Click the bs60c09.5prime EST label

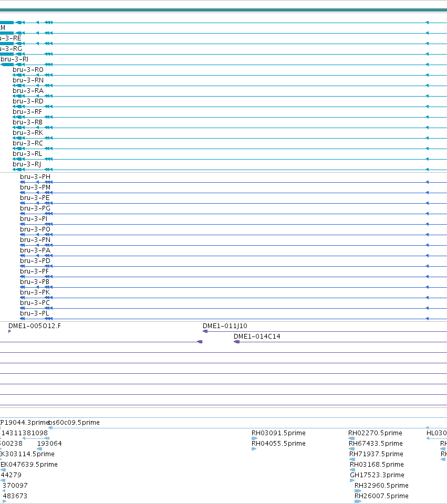pos(74,422)
